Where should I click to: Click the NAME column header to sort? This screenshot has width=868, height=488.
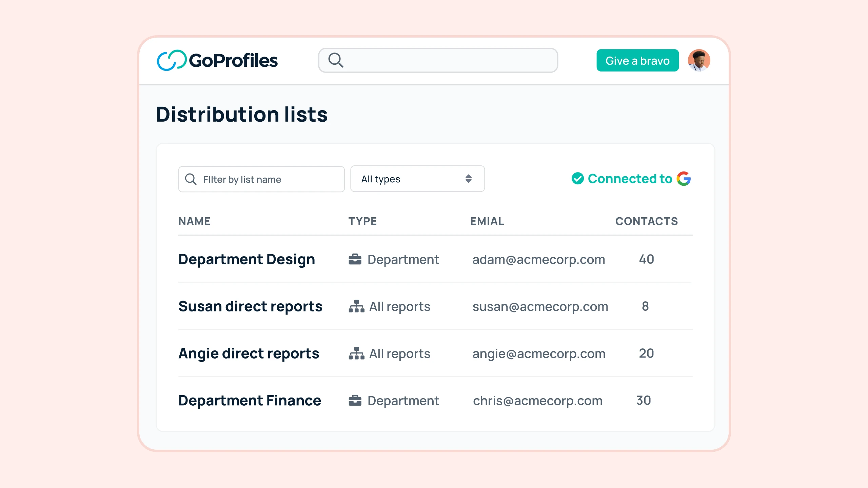(x=193, y=221)
